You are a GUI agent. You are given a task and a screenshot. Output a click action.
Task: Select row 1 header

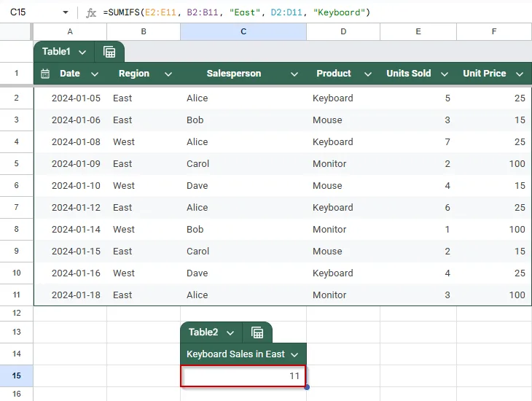16,73
